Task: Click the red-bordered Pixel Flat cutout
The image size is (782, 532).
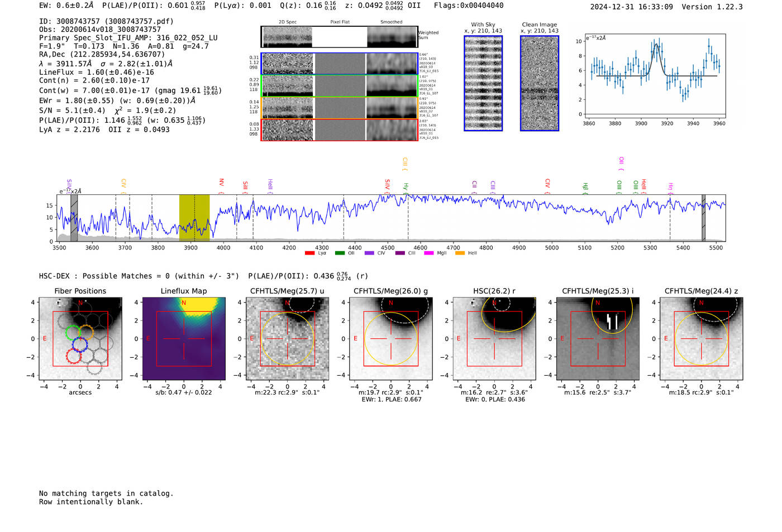Action: click(340, 130)
